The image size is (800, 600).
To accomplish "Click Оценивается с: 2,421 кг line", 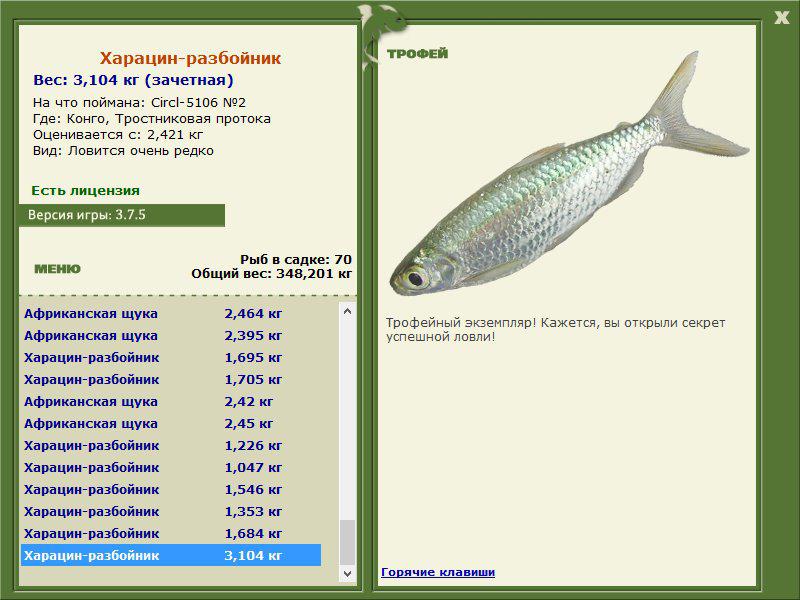I will pyautogui.click(x=118, y=135).
